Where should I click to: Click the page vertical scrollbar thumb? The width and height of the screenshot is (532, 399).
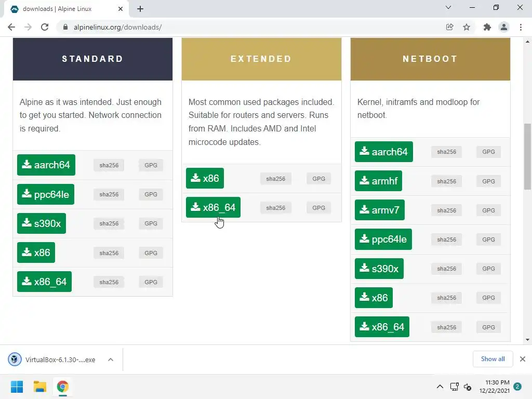point(527,156)
